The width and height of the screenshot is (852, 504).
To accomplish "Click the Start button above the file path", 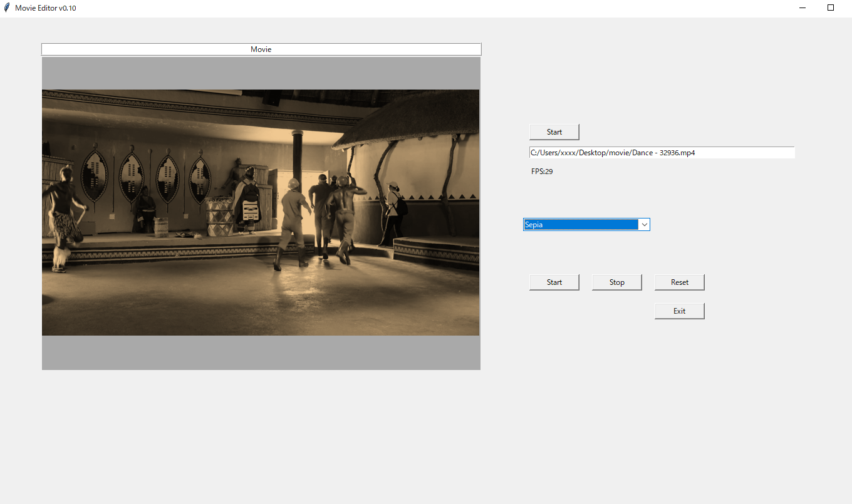I will pos(554,131).
